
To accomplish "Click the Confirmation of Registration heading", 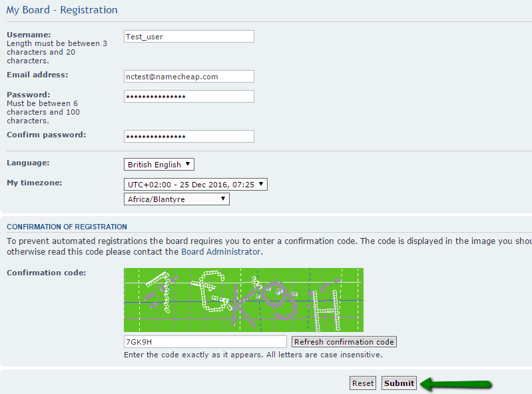I will click(67, 227).
